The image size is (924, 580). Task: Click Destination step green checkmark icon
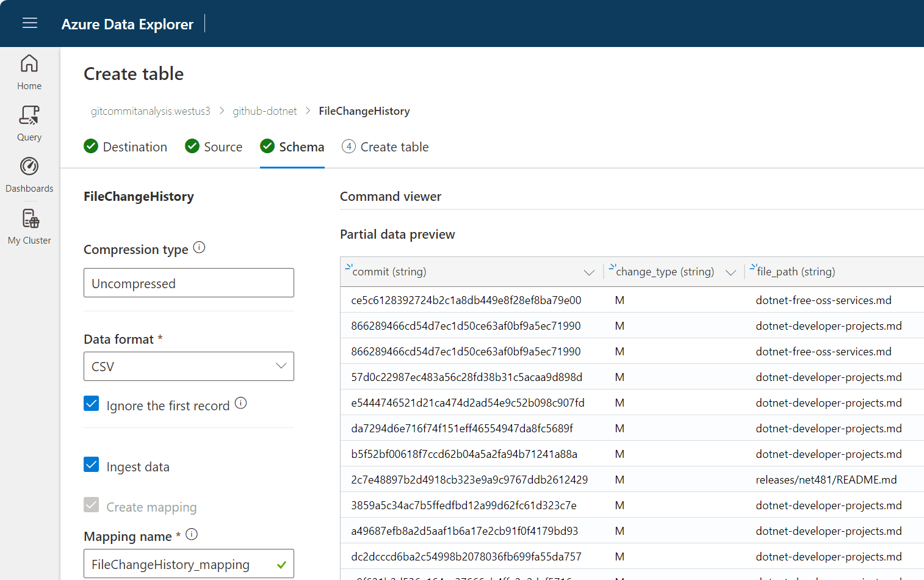[x=91, y=146]
